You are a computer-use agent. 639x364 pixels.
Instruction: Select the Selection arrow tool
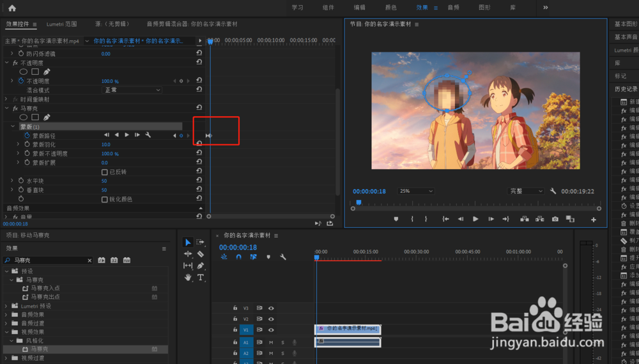[187, 242]
